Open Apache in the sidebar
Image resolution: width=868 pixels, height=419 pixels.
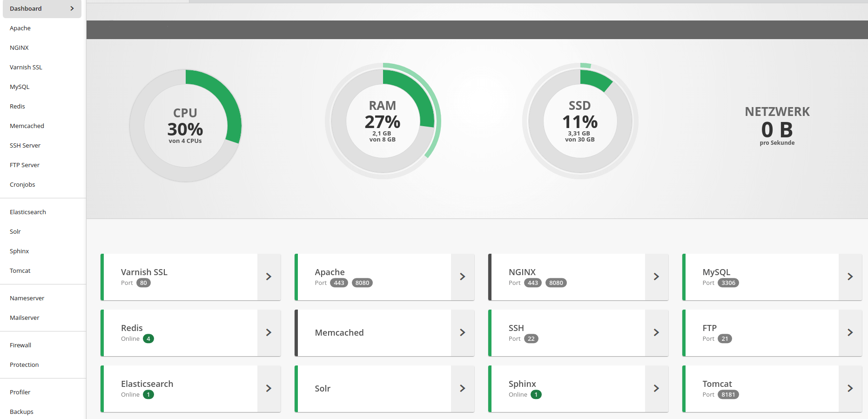[x=20, y=28]
